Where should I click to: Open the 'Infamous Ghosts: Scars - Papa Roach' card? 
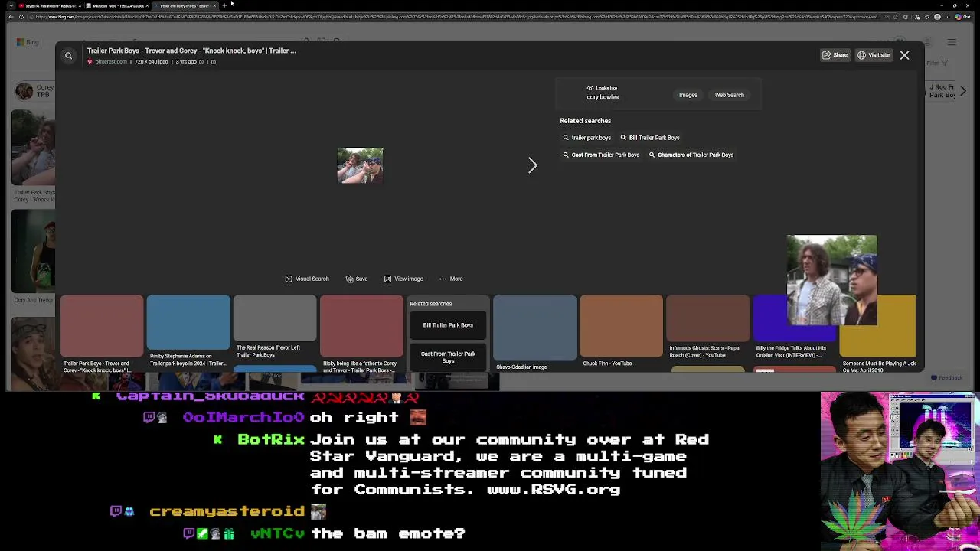coord(707,328)
